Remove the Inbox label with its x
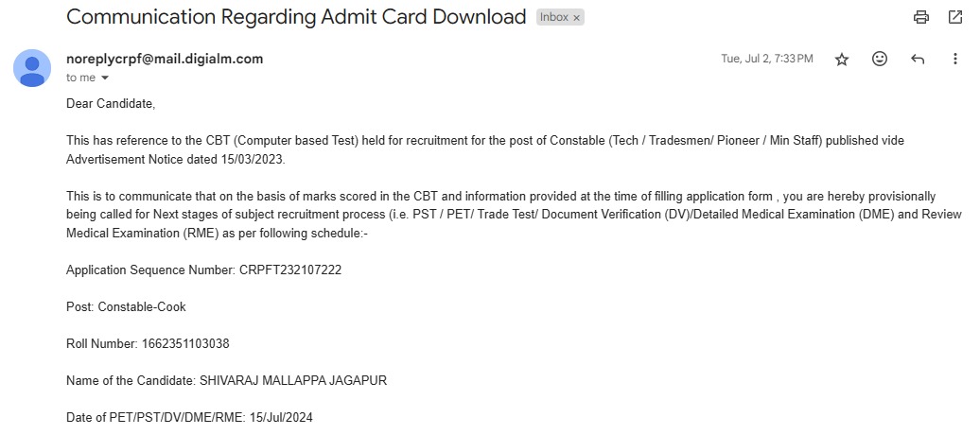Image resolution: width=980 pixels, height=435 pixels. (576, 18)
